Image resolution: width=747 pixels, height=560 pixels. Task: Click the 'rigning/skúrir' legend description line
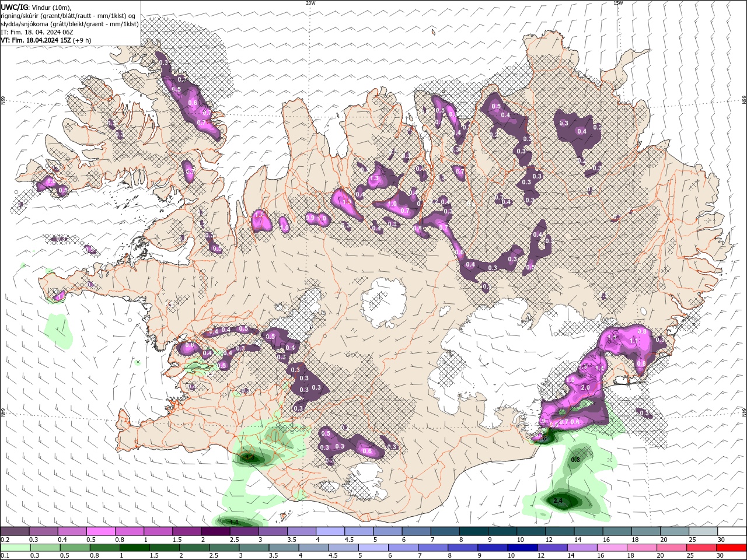point(68,16)
